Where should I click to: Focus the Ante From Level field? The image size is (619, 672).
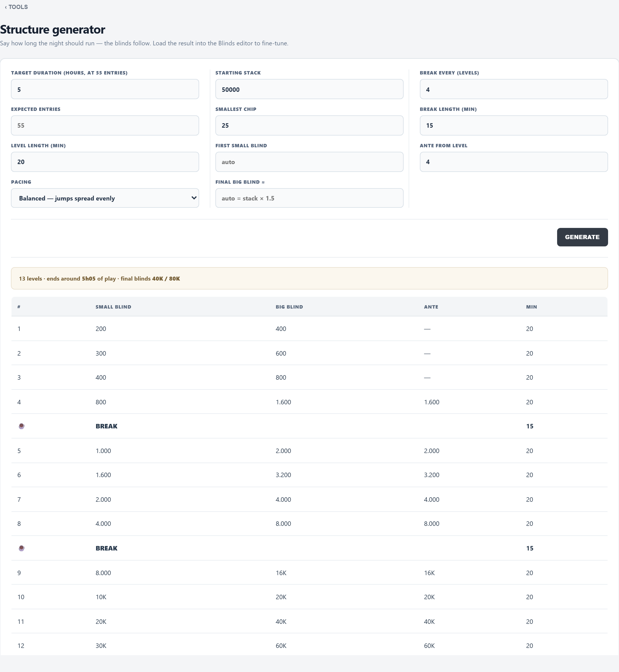tap(513, 162)
